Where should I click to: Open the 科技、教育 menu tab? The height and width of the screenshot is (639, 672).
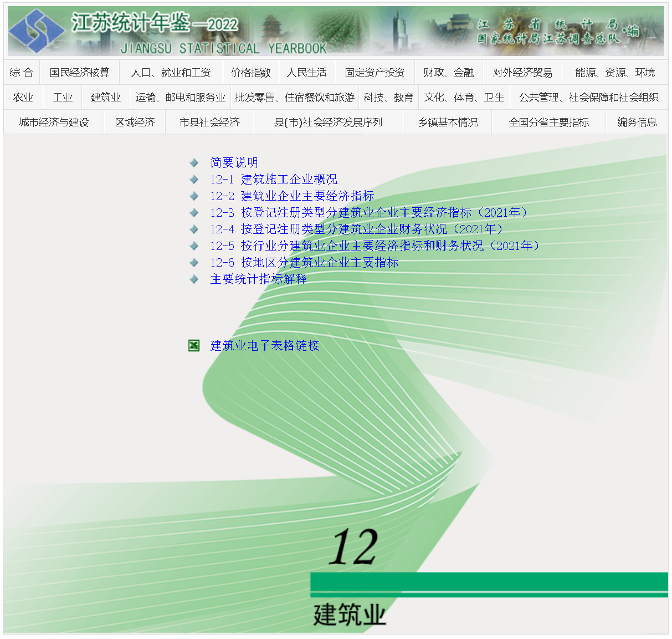tap(388, 98)
